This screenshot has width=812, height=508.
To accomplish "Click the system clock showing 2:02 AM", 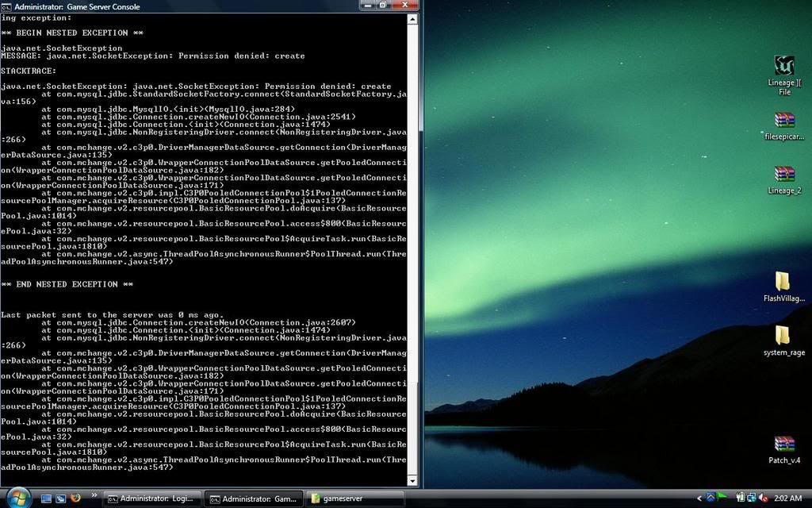I will point(787,498).
